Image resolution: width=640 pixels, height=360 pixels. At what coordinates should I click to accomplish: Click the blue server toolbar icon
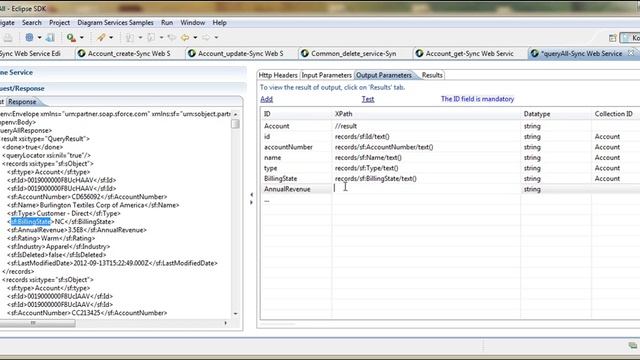pyautogui.click(x=50, y=38)
